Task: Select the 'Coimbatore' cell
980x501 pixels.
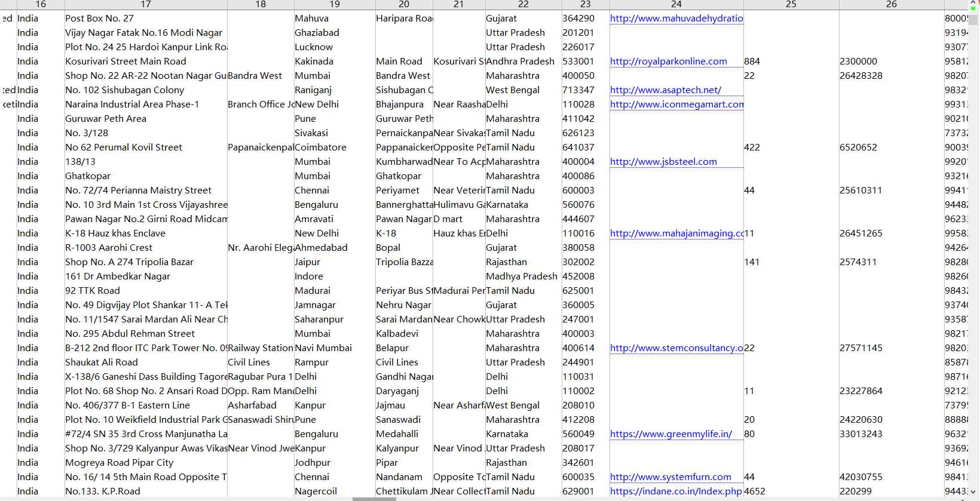Action: click(x=335, y=147)
